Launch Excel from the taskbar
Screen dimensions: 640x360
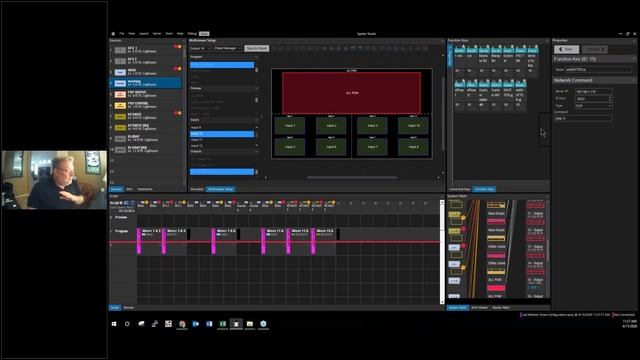(222, 324)
